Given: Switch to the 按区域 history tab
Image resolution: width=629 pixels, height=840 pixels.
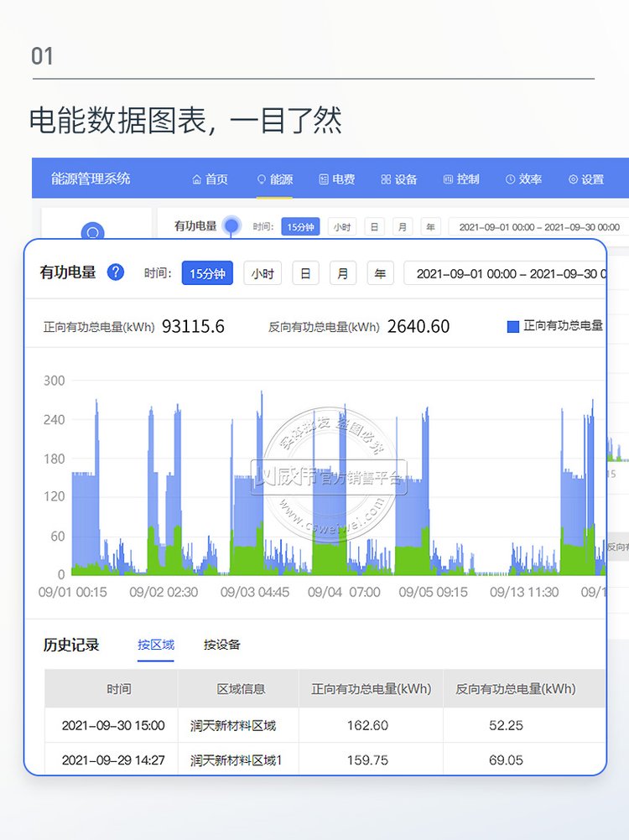Looking at the screenshot, I should pyautogui.click(x=156, y=645).
